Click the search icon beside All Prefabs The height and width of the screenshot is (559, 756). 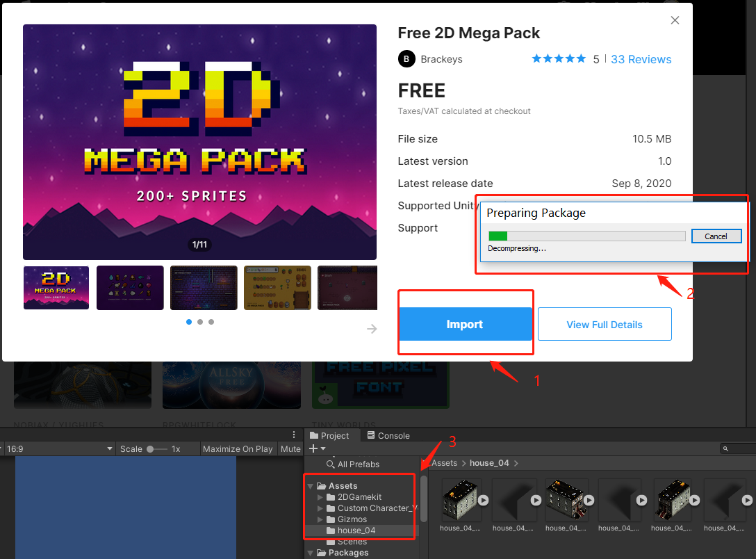pos(330,464)
